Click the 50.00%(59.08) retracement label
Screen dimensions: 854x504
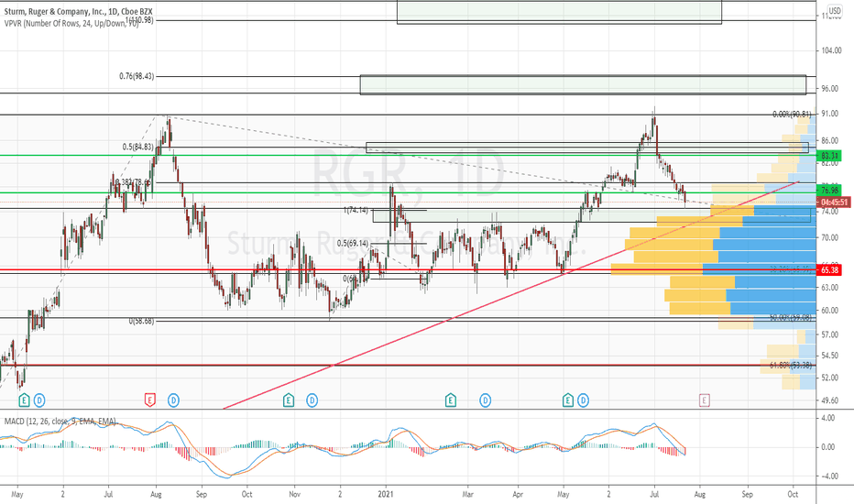coord(790,317)
